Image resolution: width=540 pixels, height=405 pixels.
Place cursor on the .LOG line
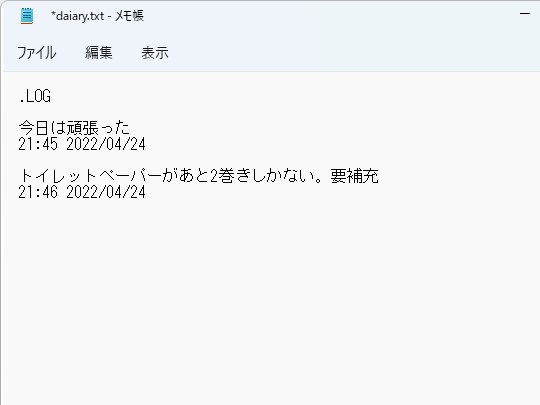35,96
